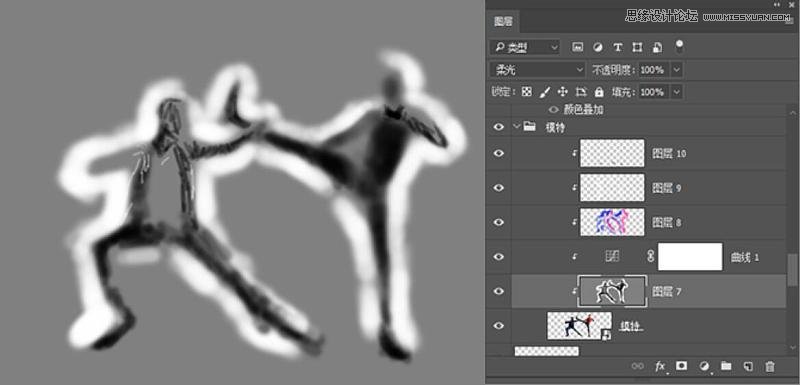Lock layer position move icon
The height and width of the screenshot is (385, 800).
[x=563, y=92]
